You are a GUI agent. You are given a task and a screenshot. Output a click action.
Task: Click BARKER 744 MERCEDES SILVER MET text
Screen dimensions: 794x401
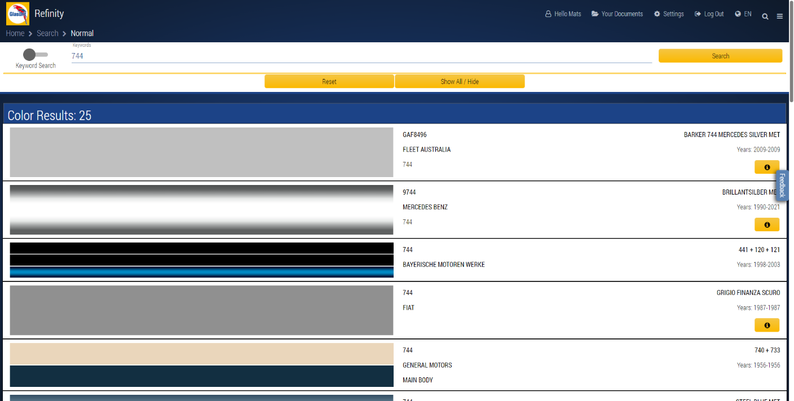coord(732,135)
